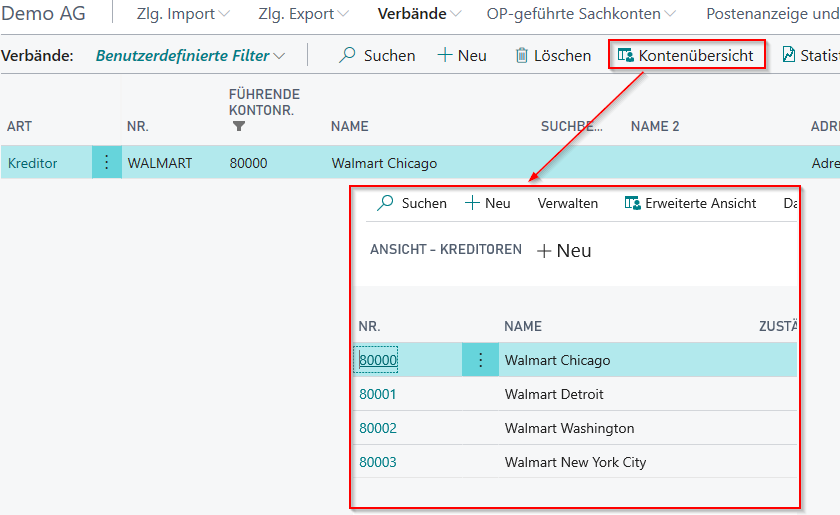The width and height of the screenshot is (840, 515).
Task: Open row menu dots for Walmart Chicago 80000
Action: [481, 360]
